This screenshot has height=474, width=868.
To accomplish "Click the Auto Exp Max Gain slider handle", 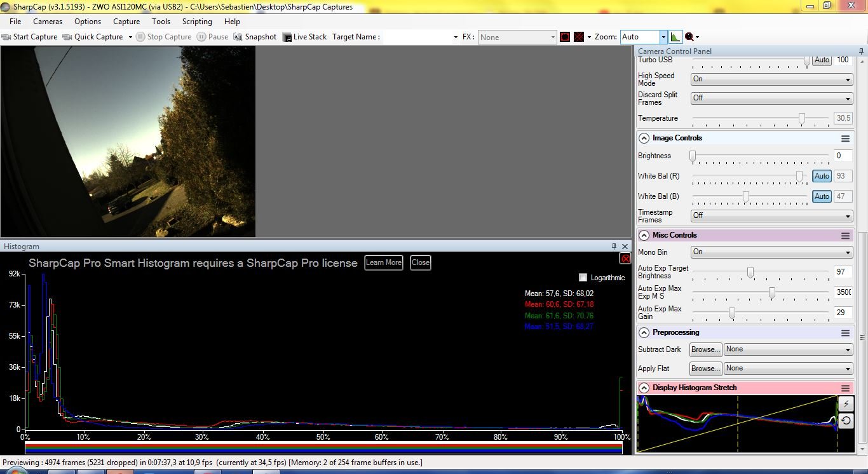I will [732, 313].
